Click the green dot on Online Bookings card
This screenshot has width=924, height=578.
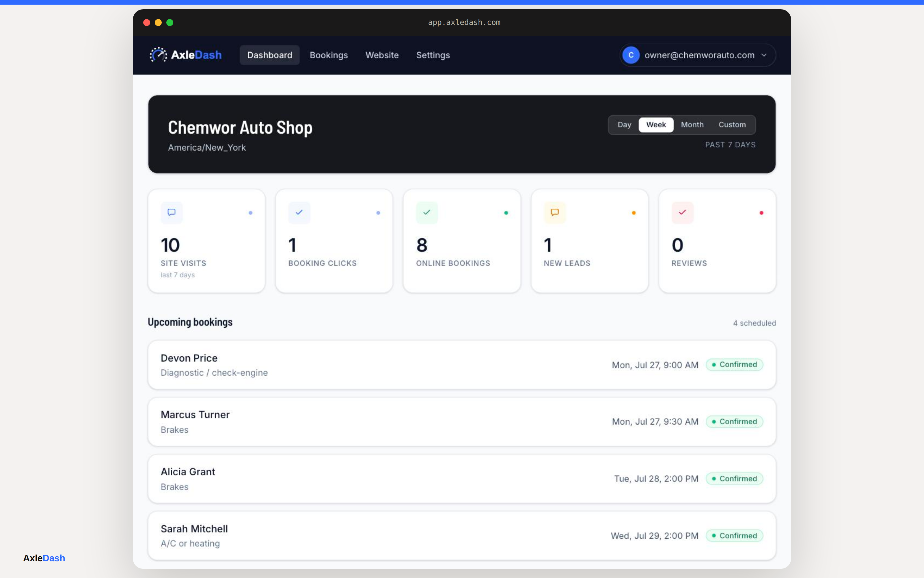click(x=506, y=213)
